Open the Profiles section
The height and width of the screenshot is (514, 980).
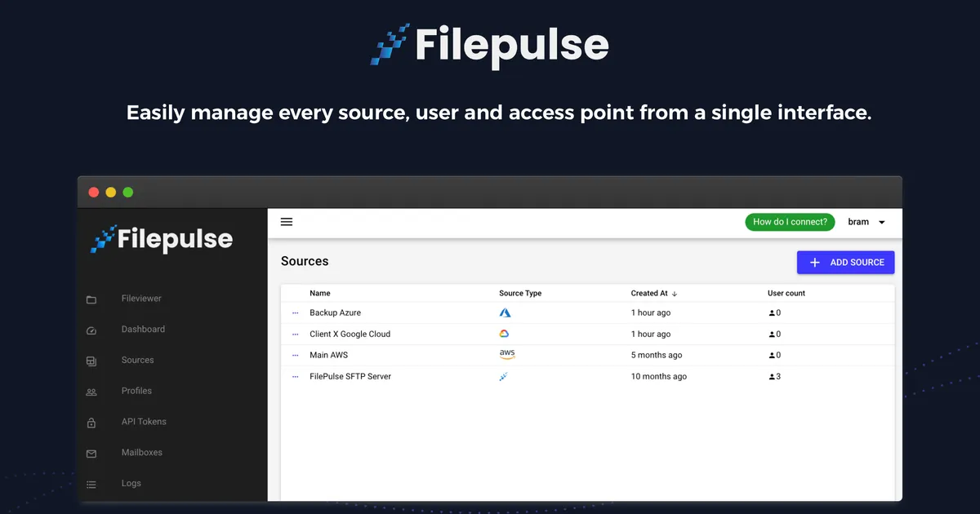(136, 391)
